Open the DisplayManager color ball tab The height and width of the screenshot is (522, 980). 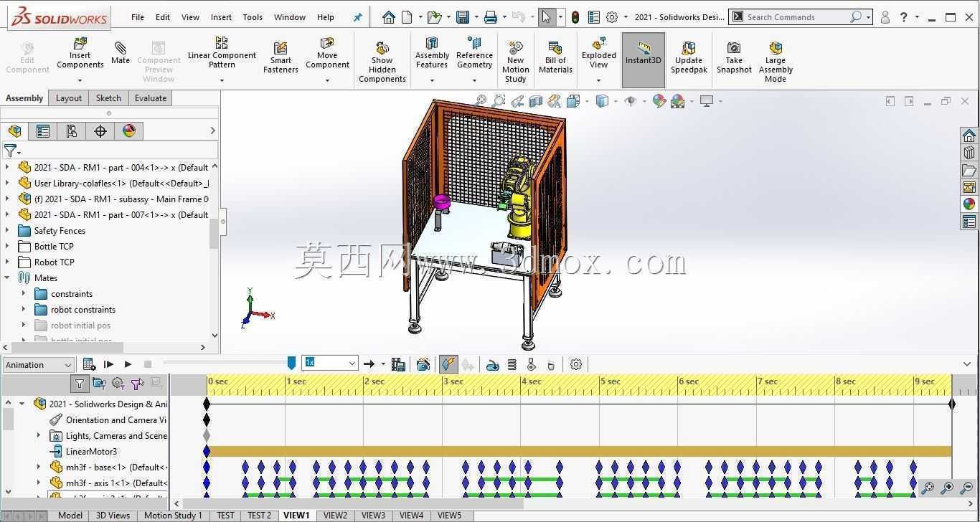129,130
